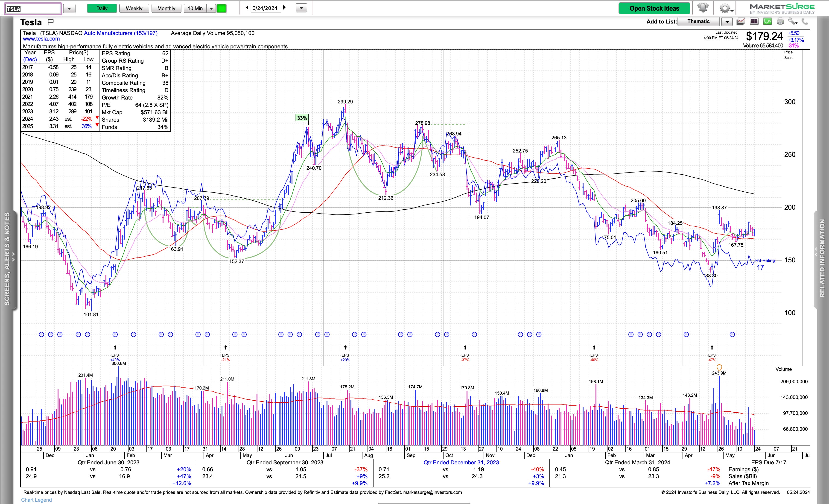Open the wrench tools menu
The image size is (829, 504).
(792, 21)
